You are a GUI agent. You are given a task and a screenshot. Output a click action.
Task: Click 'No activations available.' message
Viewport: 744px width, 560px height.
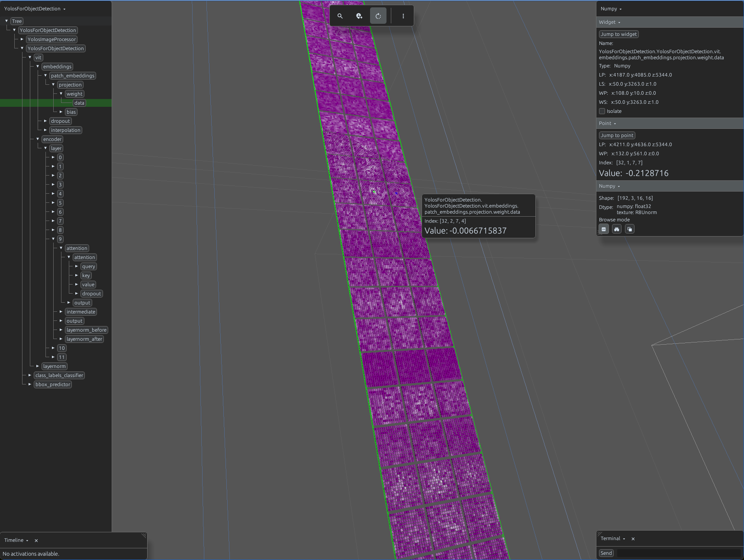31,554
